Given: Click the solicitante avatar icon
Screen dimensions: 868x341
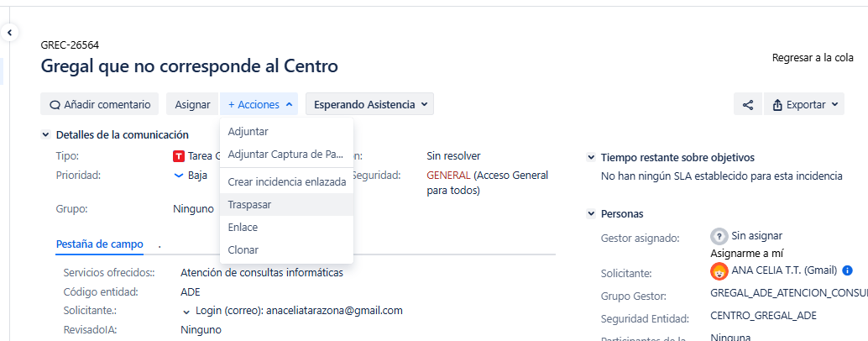Looking at the screenshot, I should [719, 270].
